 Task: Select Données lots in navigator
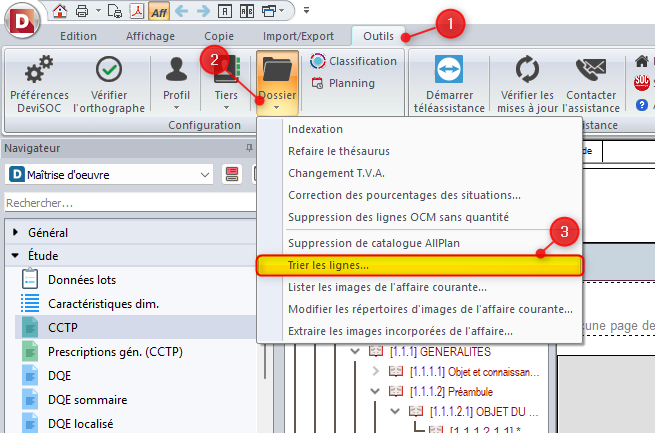point(82,279)
